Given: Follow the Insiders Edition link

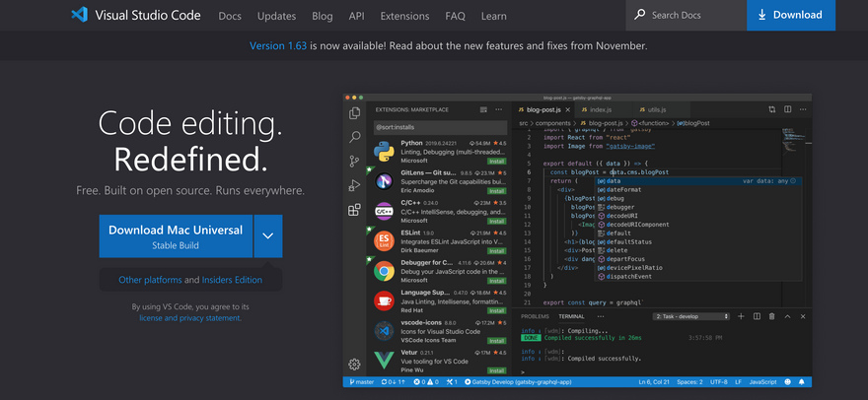Looking at the screenshot, I should coord(232,280).
